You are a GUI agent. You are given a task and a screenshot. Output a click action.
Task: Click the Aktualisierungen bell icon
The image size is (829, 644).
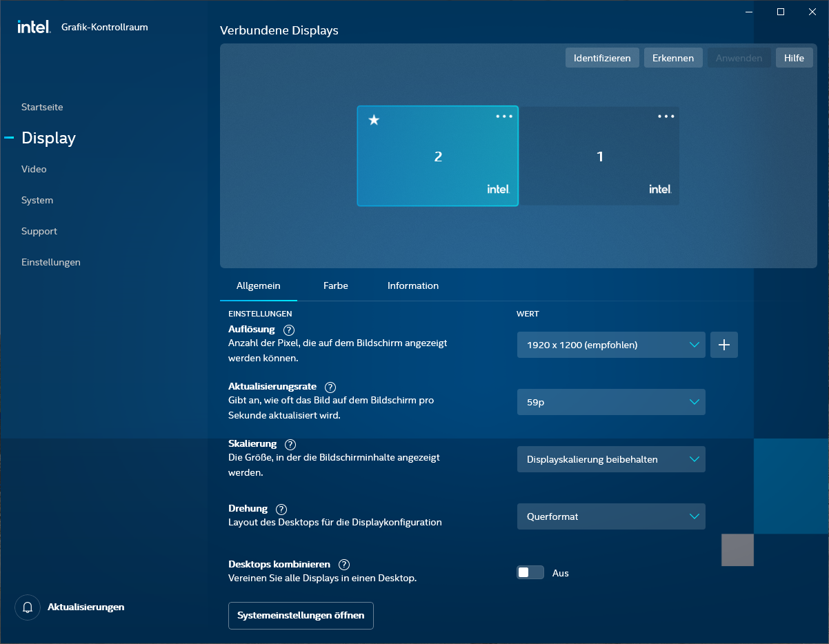[x=28, y=607]
